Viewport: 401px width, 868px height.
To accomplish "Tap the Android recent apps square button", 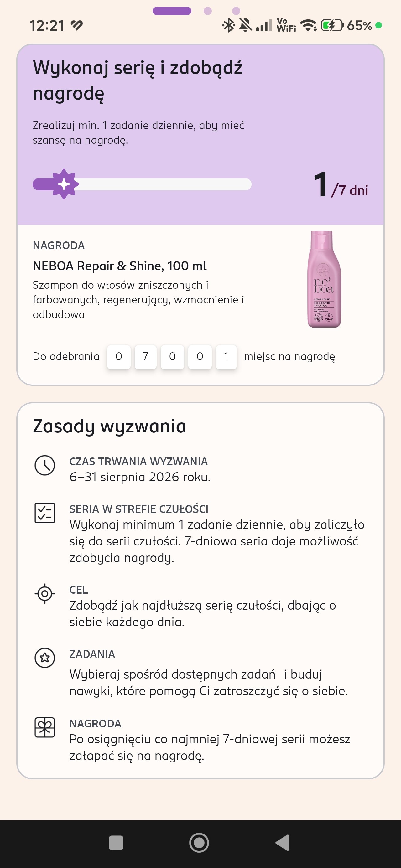I will (116, 843).
